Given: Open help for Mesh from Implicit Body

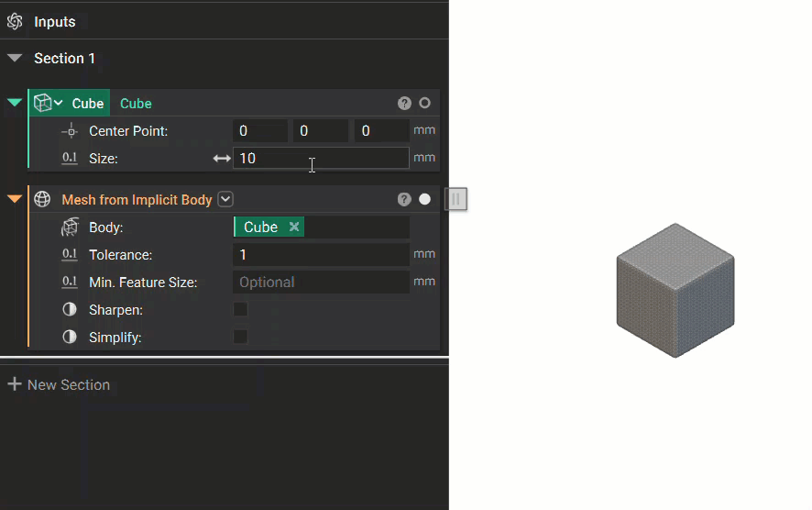Looking at the screenshot, I should tap(404, 200).
